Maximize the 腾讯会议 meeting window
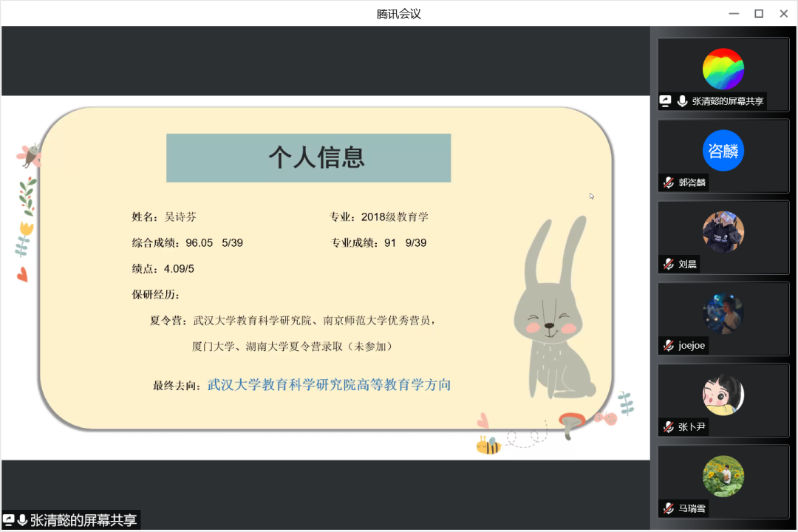 pos(758,13)
